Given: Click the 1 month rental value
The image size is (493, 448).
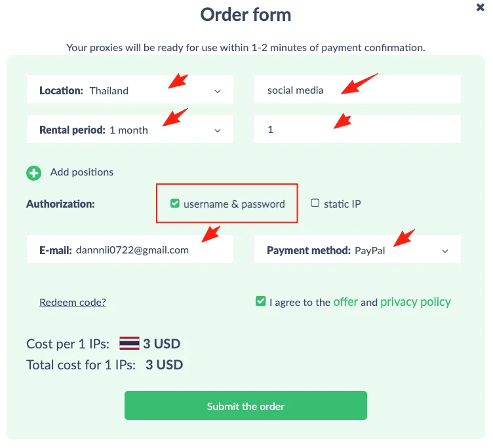Looking at the screenshot, I should 128,130.
